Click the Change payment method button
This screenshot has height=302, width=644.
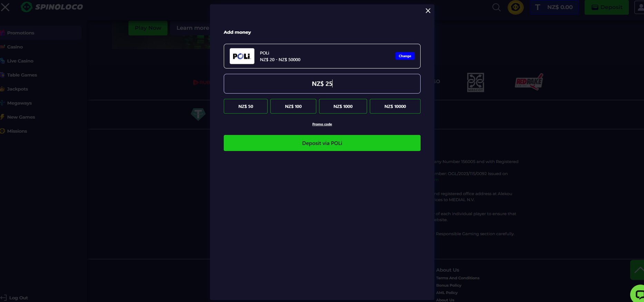pos(405,56)
